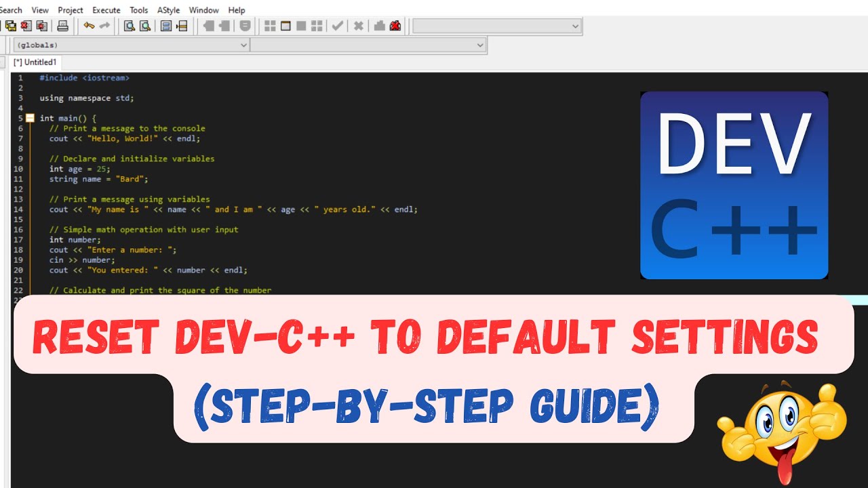The image size is (868, 488).
Task: Click the Close file toolbar icon
Action: click(x=26, y=26)
